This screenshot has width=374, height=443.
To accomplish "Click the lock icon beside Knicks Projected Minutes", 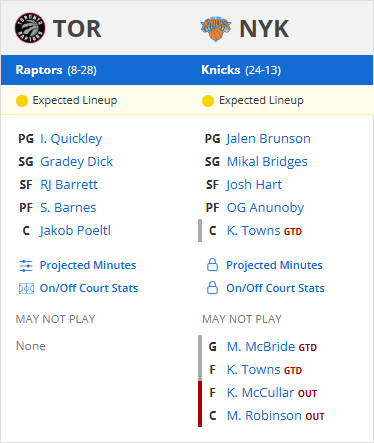I will pos(212,265).
